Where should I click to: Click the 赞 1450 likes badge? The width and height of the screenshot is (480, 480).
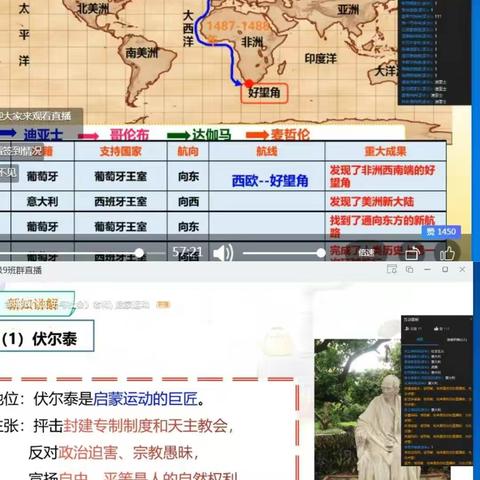tap(441, 232)
